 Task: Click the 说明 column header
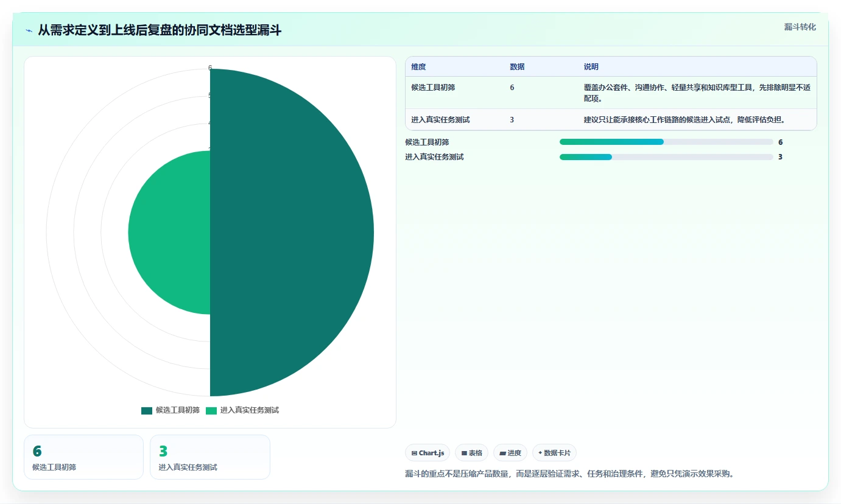click(591, 67)
